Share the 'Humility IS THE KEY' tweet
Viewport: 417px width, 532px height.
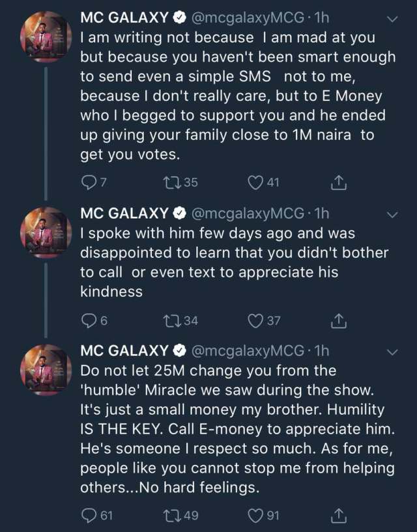[x=338, y=516]
